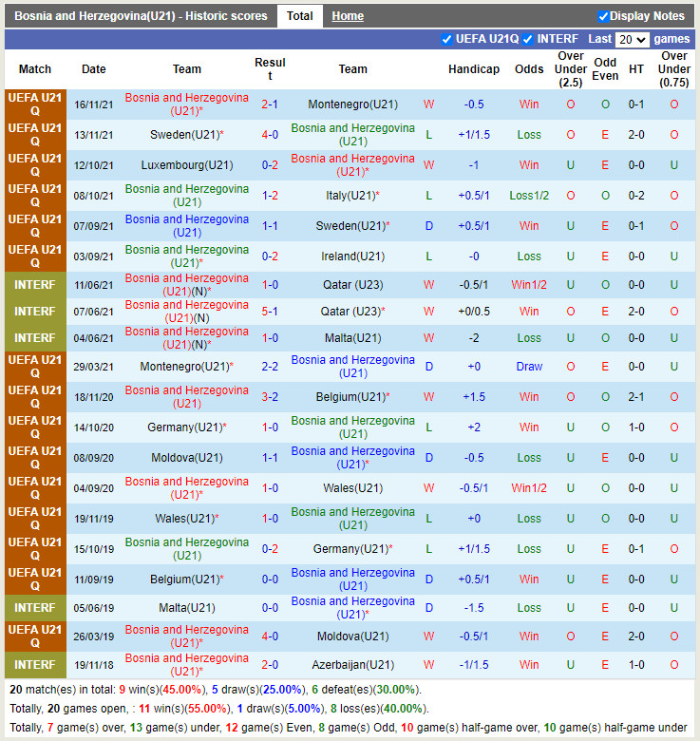Click the 4-0 score against Sweden(U21)

pyautogui.click(x=270, y=135)
